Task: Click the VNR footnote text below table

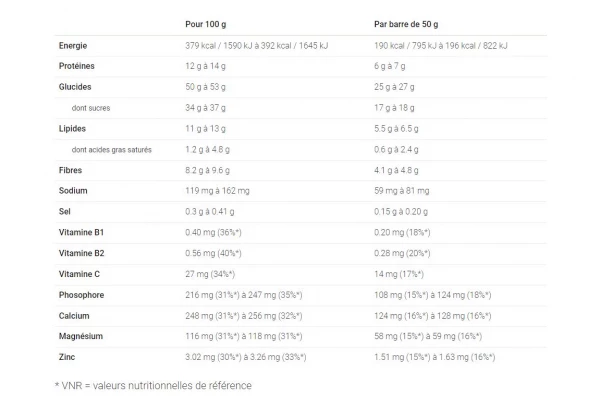Action: coord(153,385)
